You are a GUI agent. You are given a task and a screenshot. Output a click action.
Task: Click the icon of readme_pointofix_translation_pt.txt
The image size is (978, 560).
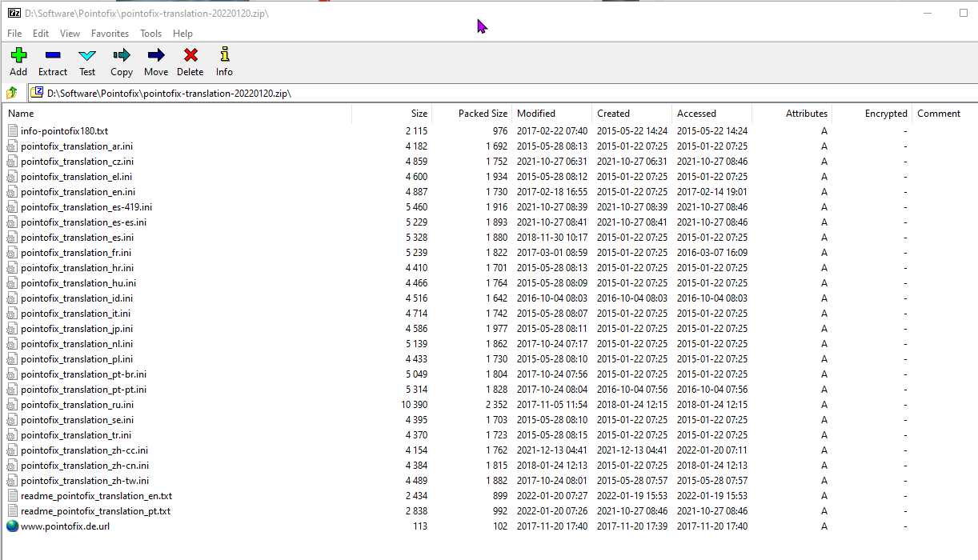tap(12, 510)
